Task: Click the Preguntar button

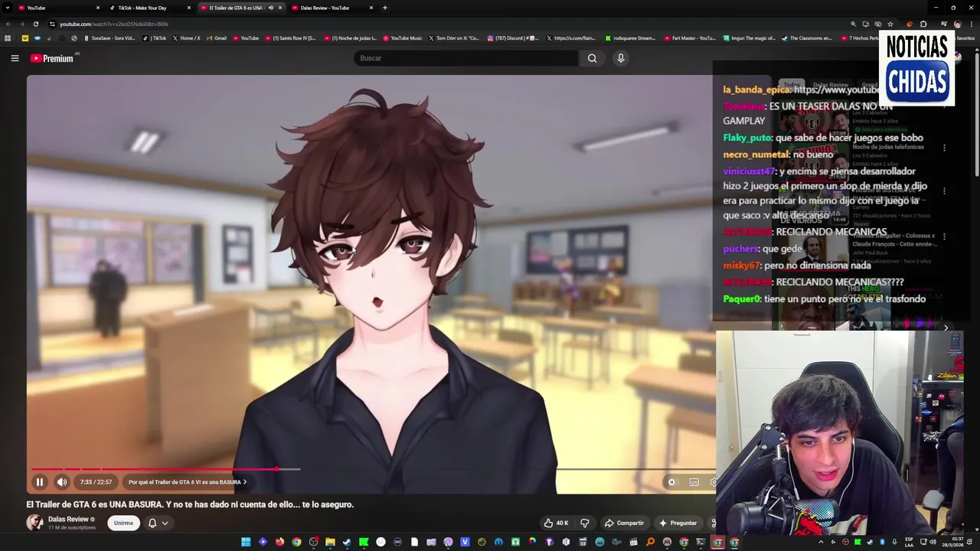Action: pyautogui.click(x=678, y=523)
